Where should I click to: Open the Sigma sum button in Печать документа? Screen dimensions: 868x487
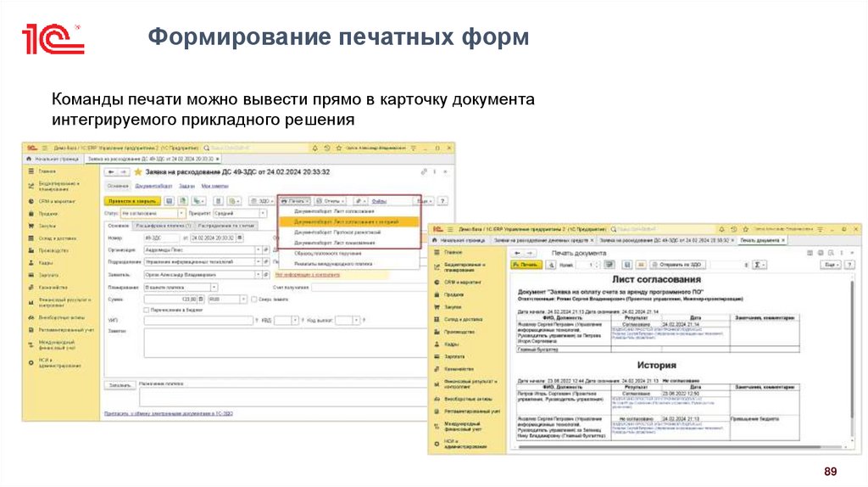coord(759,266)
